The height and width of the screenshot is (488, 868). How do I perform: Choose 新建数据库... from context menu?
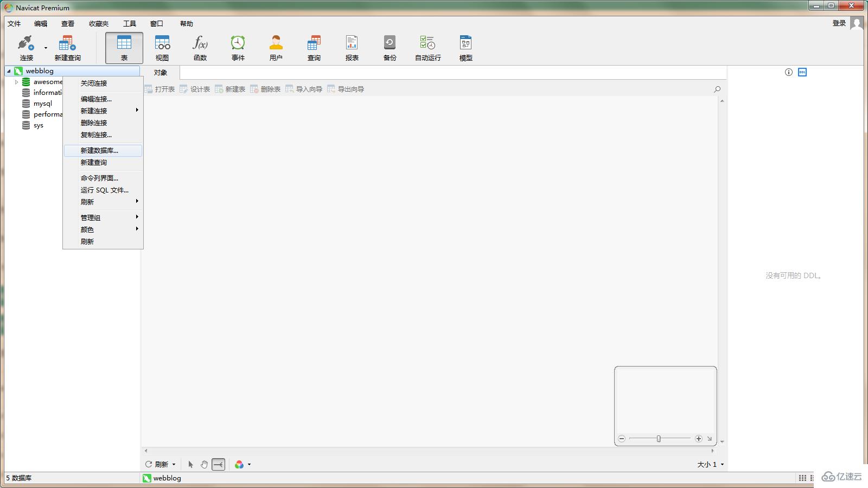pos(103,150)
